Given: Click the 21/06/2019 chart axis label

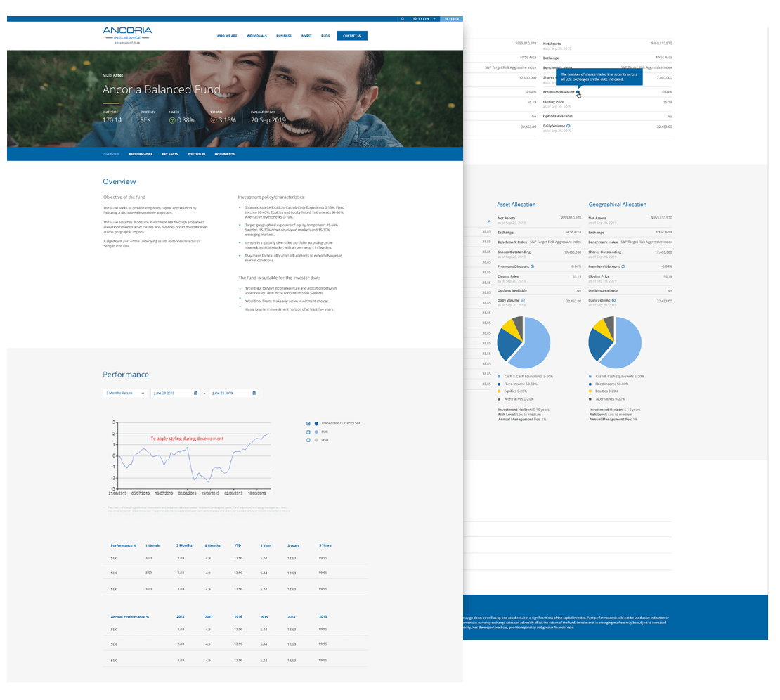Looking at the screenshot, I should point(117,493).
